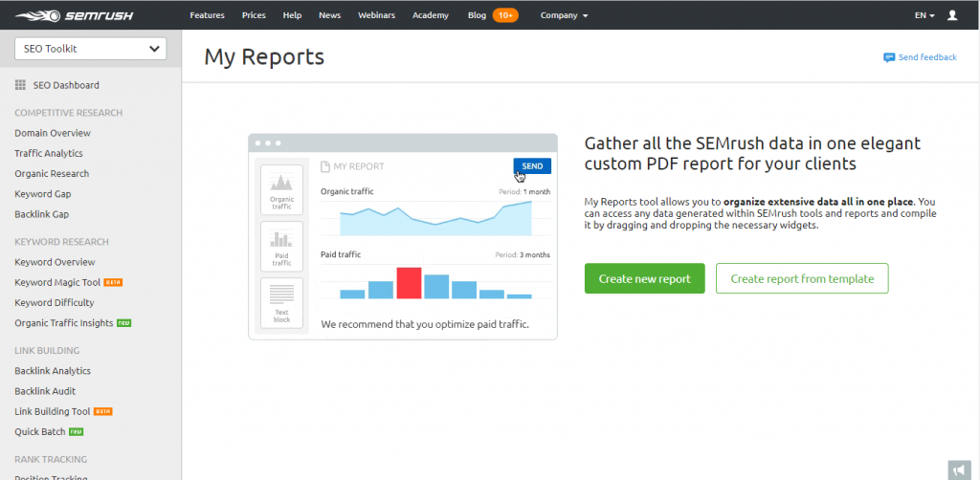Go to Webinars
This screenshot has height=480, width=980.
coord(376,15)
